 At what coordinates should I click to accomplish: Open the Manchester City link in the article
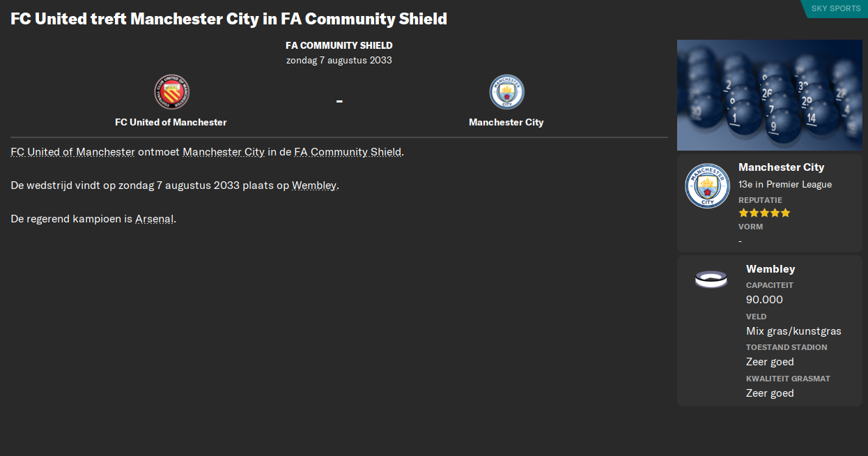[x=223, y=151]
